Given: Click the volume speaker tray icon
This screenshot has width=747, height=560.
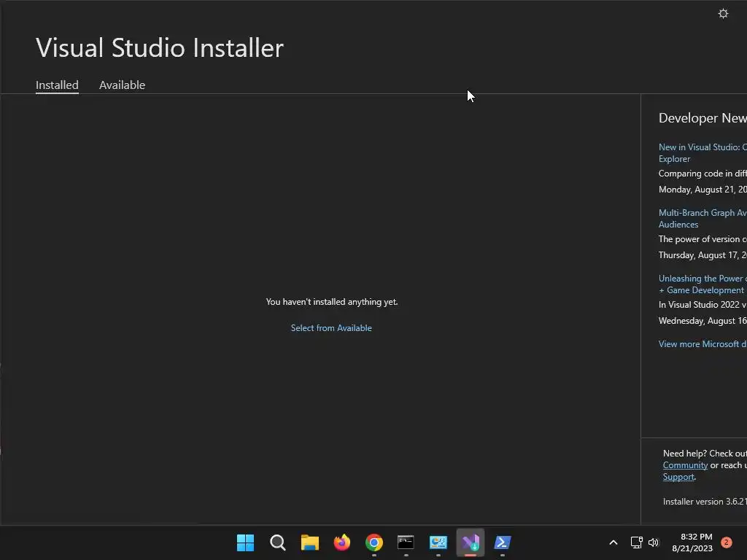Looking at the screenshot, I should point(653,542).
